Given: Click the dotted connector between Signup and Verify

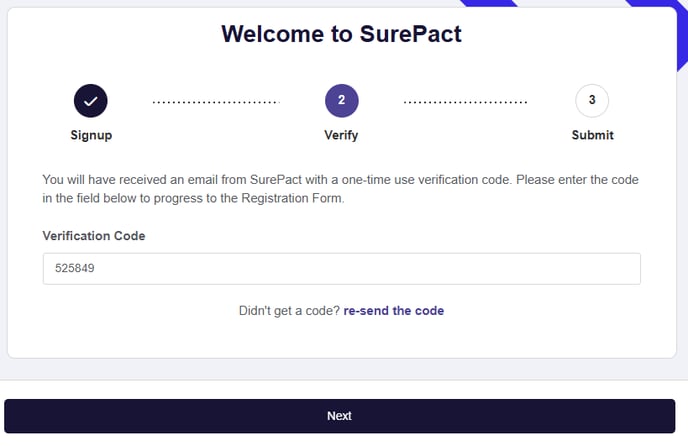Looking at the screenshot, I should 216,102.
